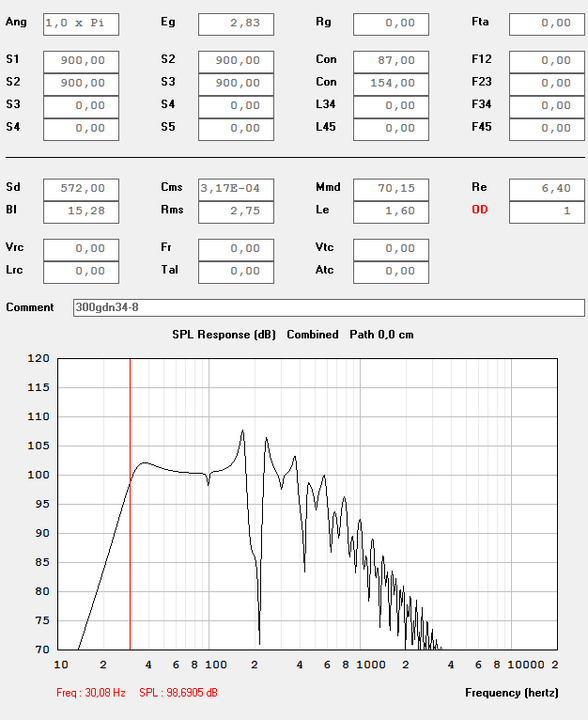Click the Fta value box
The image size is (588, 720).
(x=547, y=24)
